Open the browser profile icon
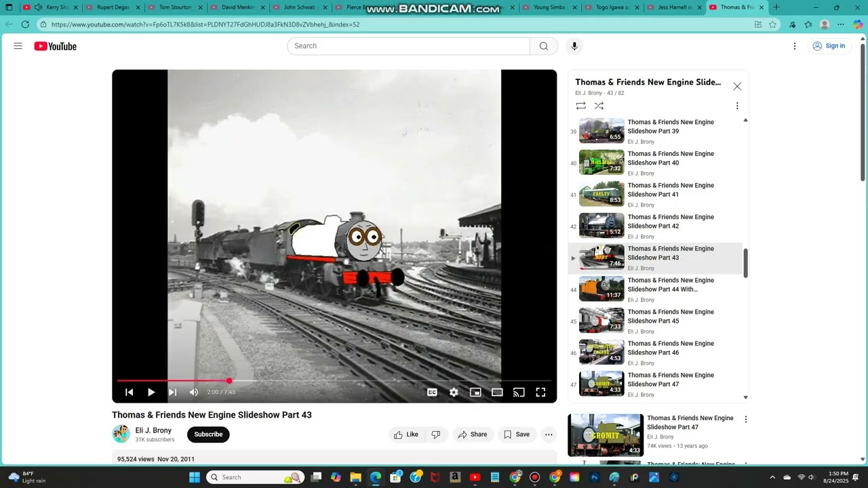The width and height of the screenshot is (868, 488). coord(825,24)
